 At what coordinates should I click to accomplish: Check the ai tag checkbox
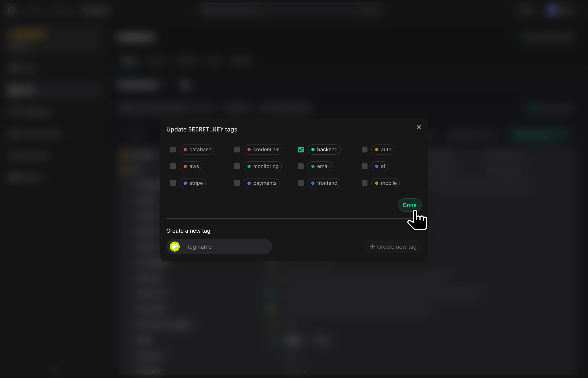pos(364,166)
